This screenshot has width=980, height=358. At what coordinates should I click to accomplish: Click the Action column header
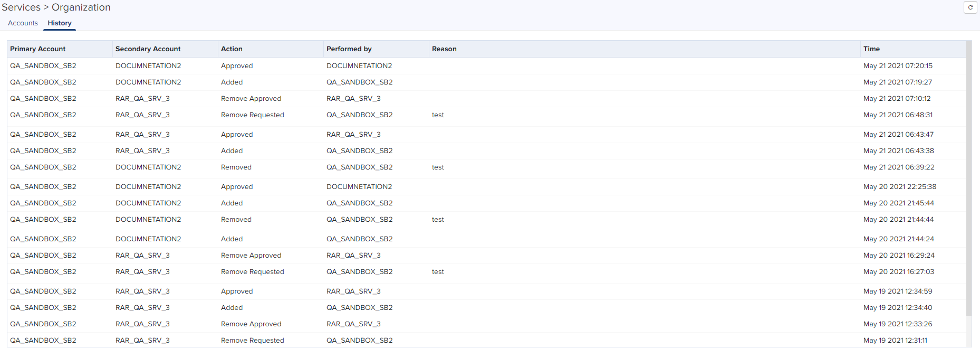(232, 49)
